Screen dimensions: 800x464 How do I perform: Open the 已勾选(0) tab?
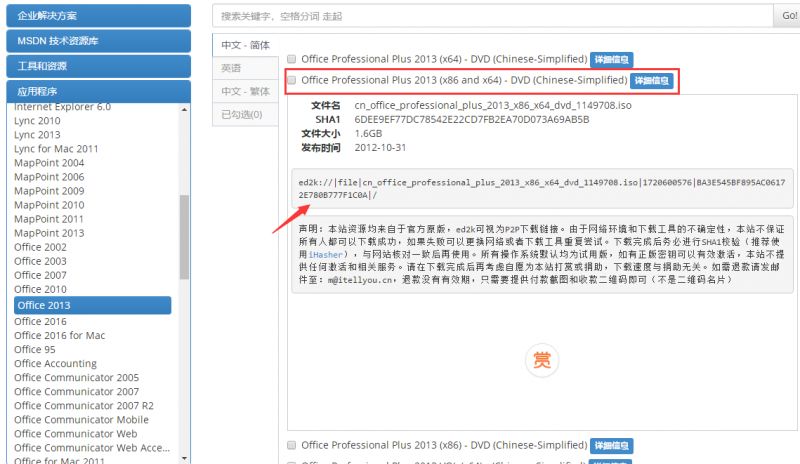pos(245,114)
